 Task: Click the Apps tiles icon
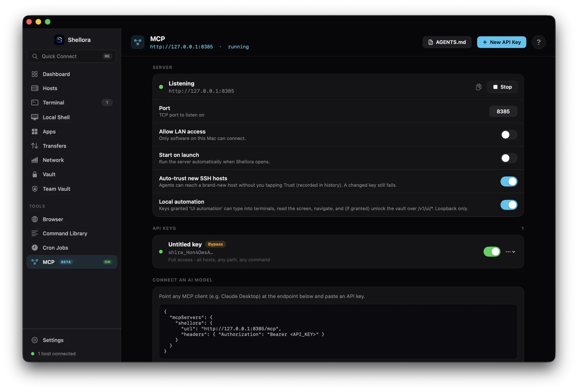[35, 132]
